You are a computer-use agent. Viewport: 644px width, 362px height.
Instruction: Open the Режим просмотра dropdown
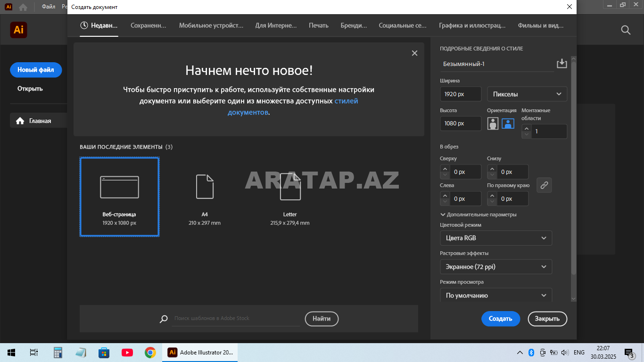pyautogui.click(x=496, y=296)
